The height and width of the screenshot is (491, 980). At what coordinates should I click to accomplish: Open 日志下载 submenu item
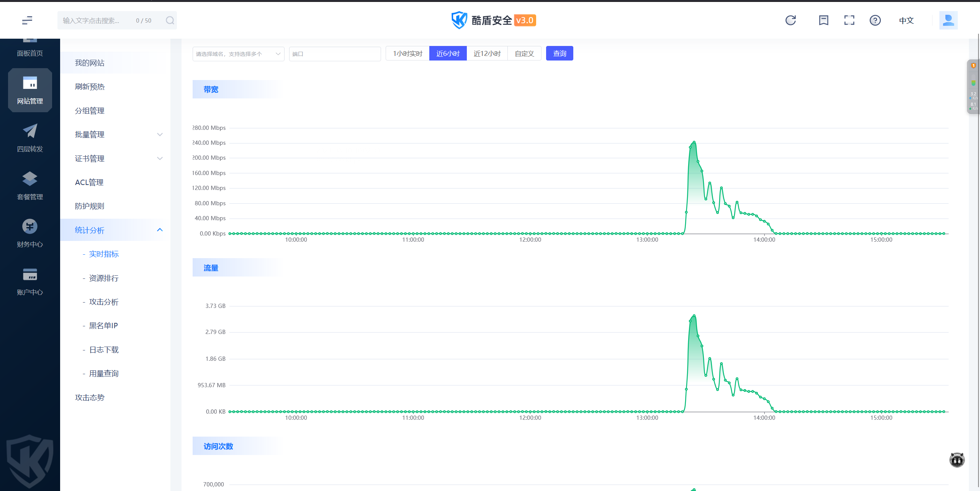coord(104,350)
